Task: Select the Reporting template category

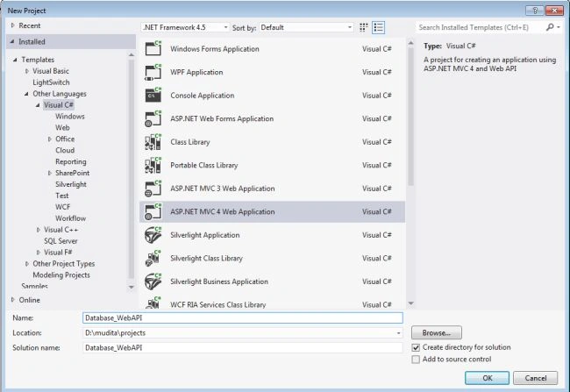Action: pos(70,162)
